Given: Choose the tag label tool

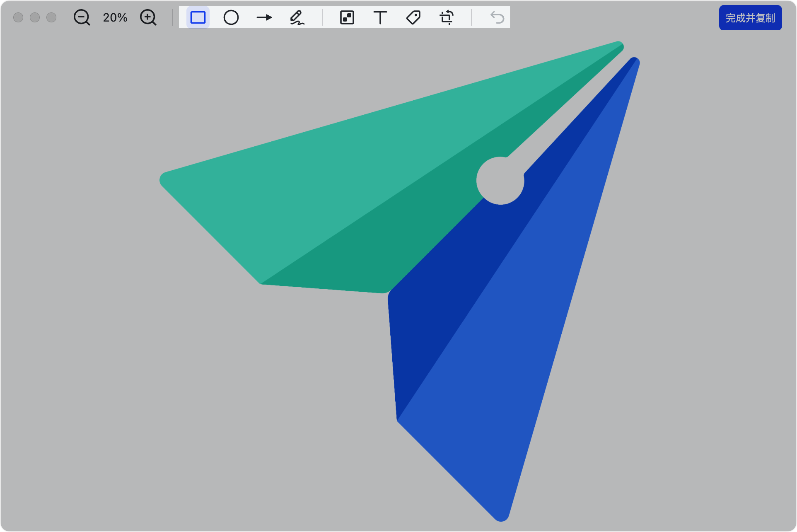Looking at the screenshot, I should 413,17.
